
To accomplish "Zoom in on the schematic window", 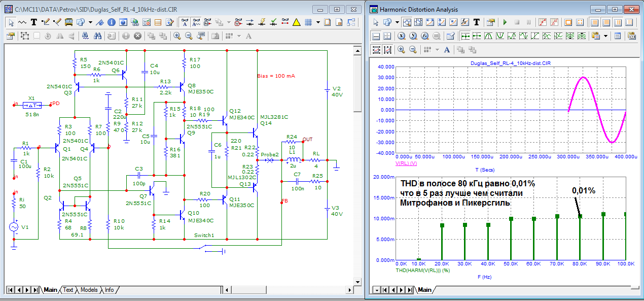I will point(177,36).
